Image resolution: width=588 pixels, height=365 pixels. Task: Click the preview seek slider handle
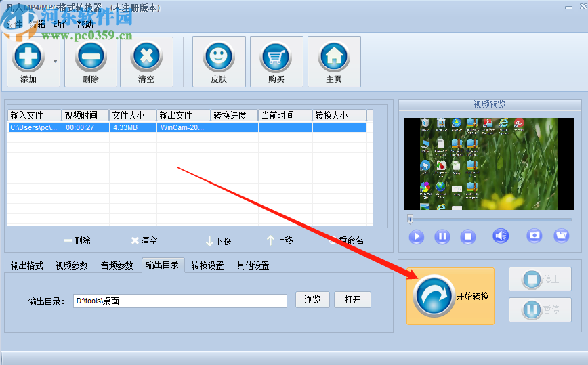point(410,219)
